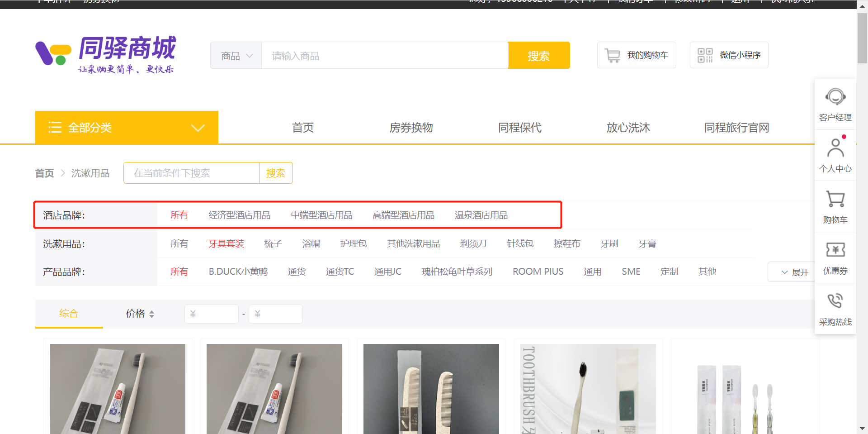This screenshot has height=434, width=868.
Task: Filter by brand 瑰柏松龟叶草系列
Action: click(457, 272)
